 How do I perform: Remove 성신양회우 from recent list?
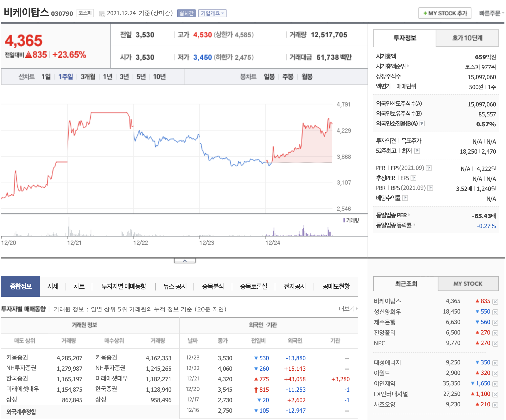point(495,312)
